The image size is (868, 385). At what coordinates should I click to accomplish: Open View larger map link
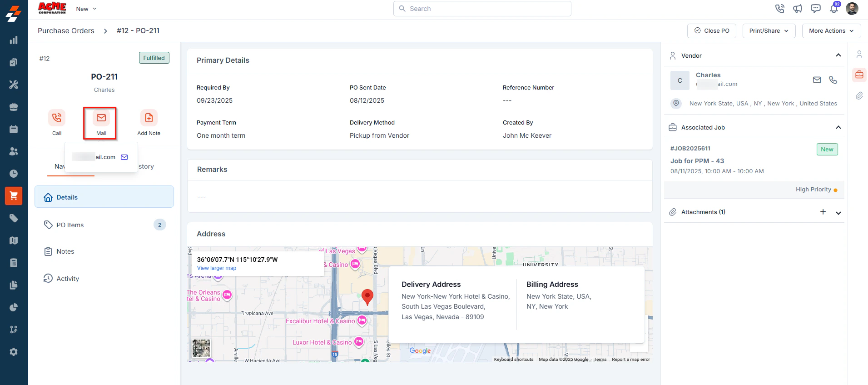(217, 268)
